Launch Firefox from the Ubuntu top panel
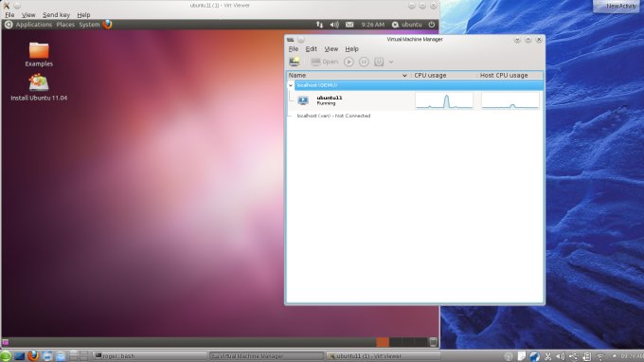644x362 pixels. pos(107,25)
